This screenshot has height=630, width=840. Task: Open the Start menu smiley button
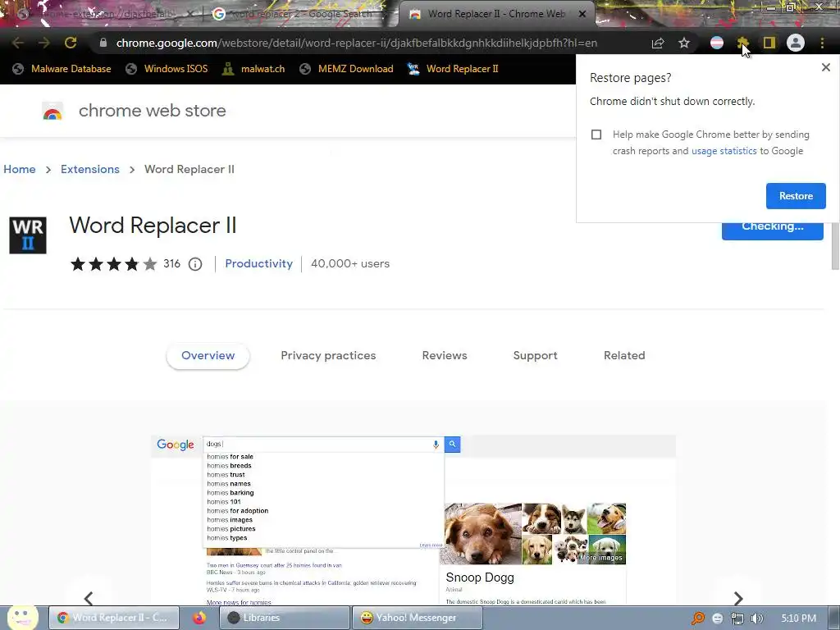coord(22,617)
